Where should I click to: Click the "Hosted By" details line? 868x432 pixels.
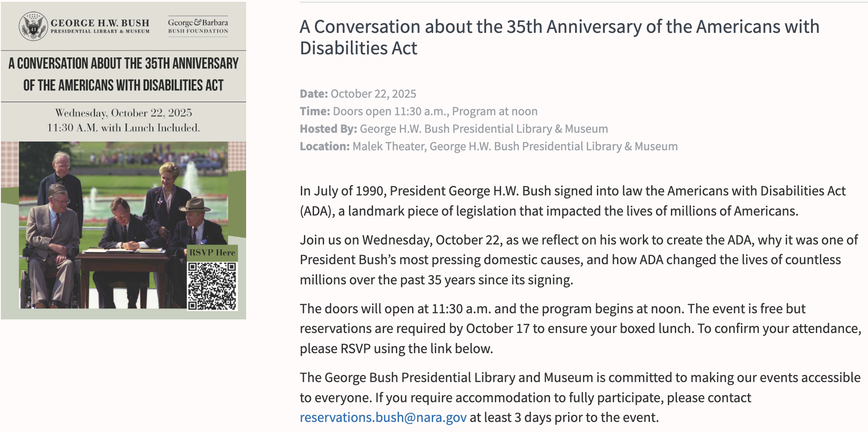point(453,129)
